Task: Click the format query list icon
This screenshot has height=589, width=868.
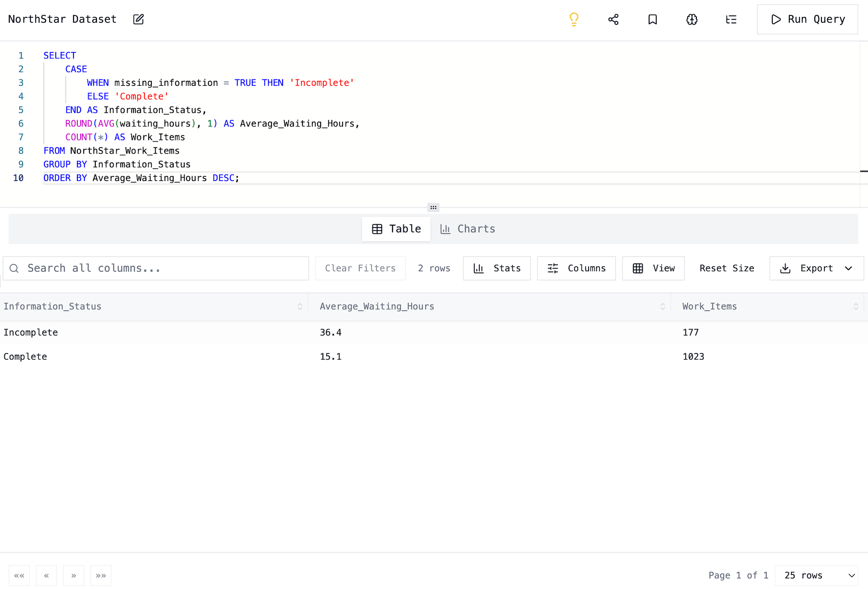Action: point(731,19)
